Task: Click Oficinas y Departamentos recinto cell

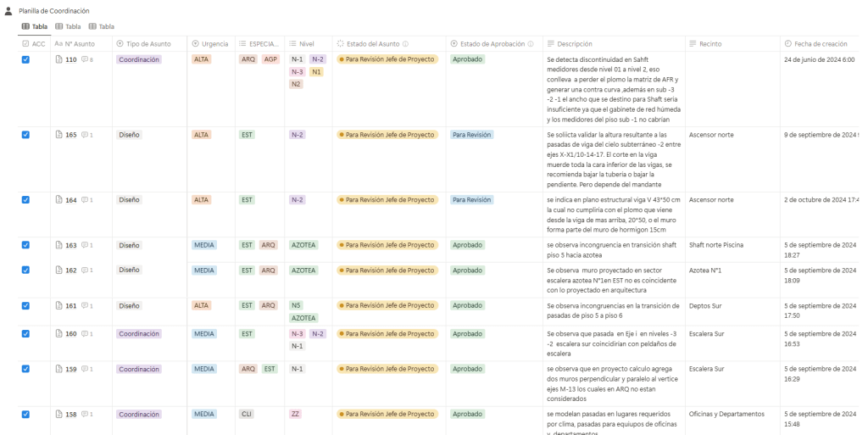Action: pyautogui.click(x=726, y=414)
